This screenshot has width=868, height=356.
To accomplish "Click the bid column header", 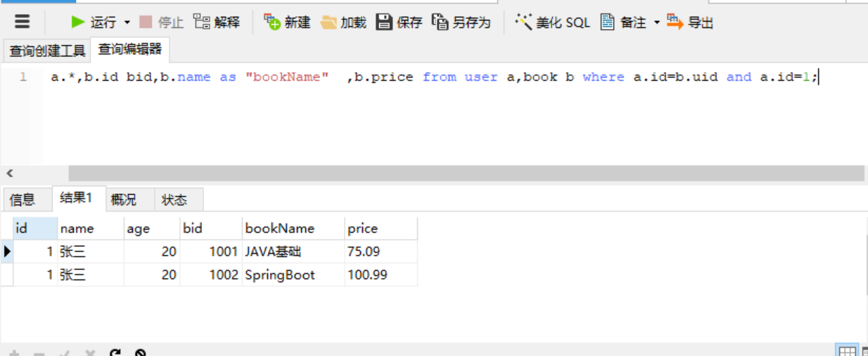I will click(x=211, y=228).
